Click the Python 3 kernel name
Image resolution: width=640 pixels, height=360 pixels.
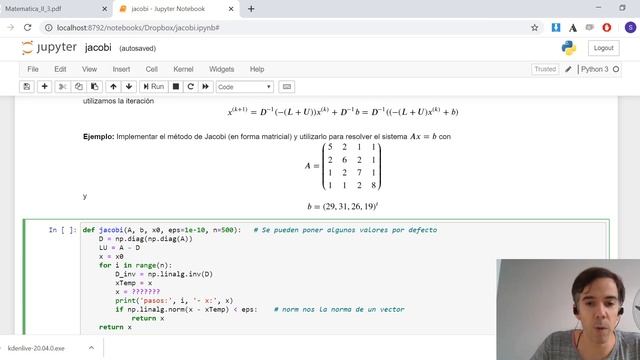pyautogui.click(x=594, y=69)
